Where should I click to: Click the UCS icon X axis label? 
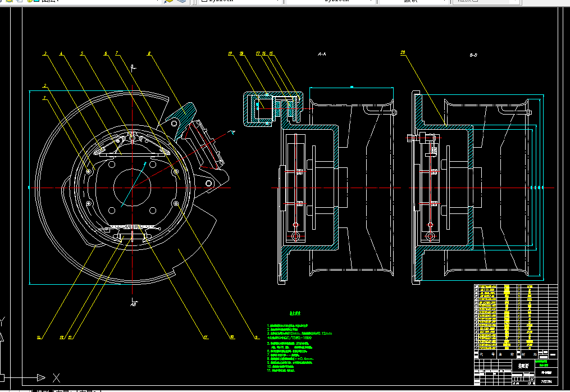[56, 378]
